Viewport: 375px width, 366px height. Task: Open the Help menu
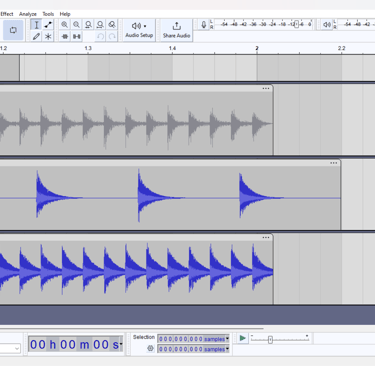click(x=65, y=14)
